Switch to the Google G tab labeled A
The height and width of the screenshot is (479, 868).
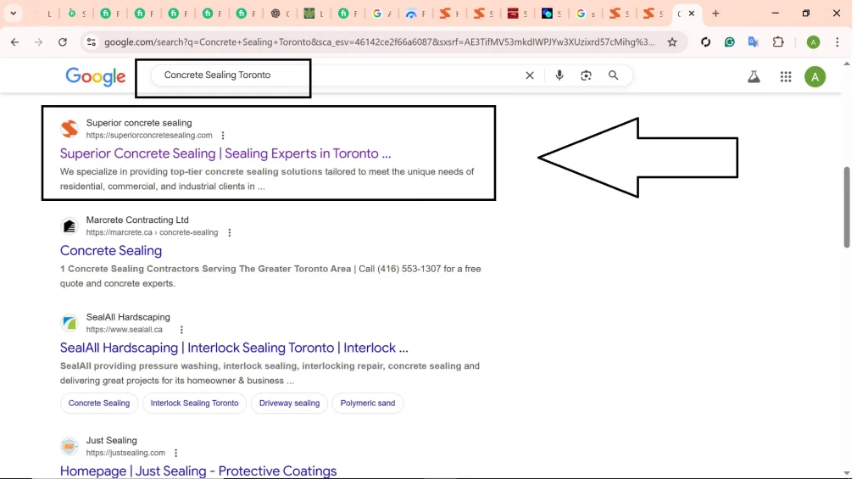click(x=382, y=14)
